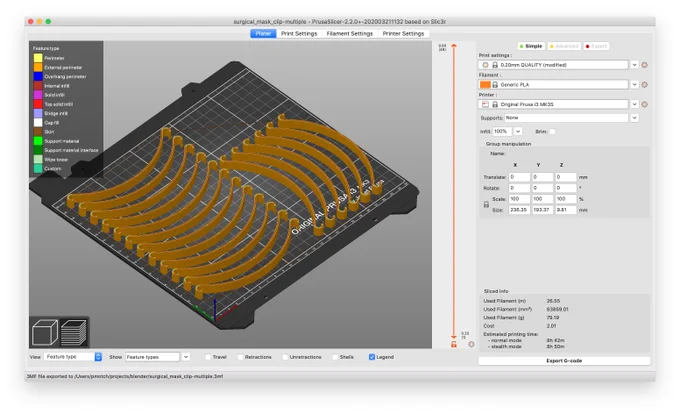Click Rotate Z input field
This screenshot has height=414, width=680.
tap(566, 188)
